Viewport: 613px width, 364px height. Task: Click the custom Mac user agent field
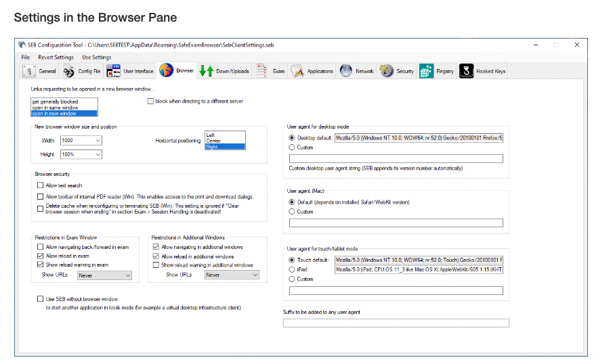coord(396,223)
